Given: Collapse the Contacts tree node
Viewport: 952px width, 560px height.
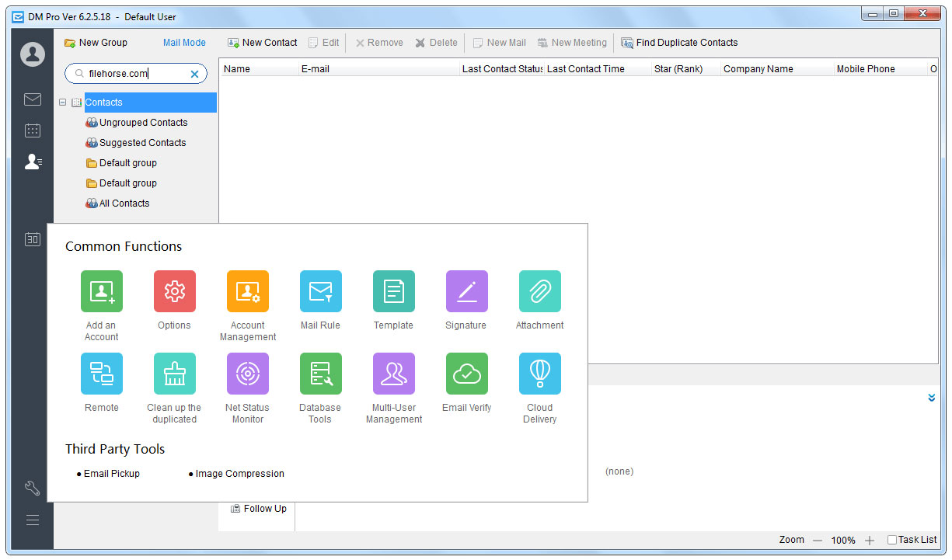Looking at the screenshot, I should [x=63, y=103].
